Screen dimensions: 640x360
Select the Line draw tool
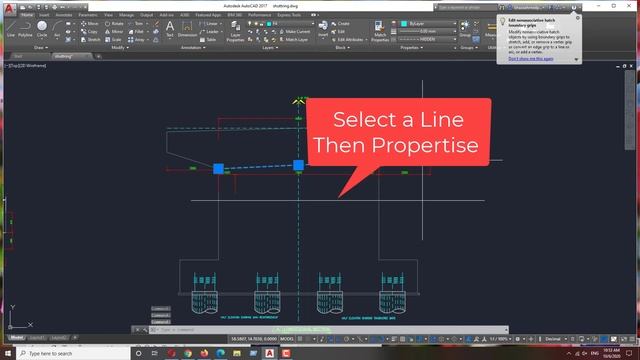(11, 29)
